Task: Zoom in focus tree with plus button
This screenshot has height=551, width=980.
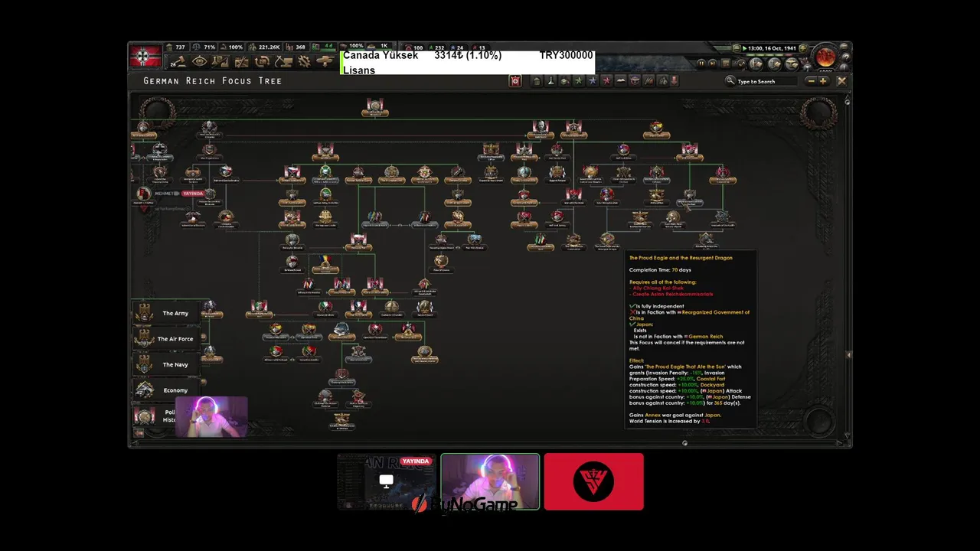Action: coord(823,81)
